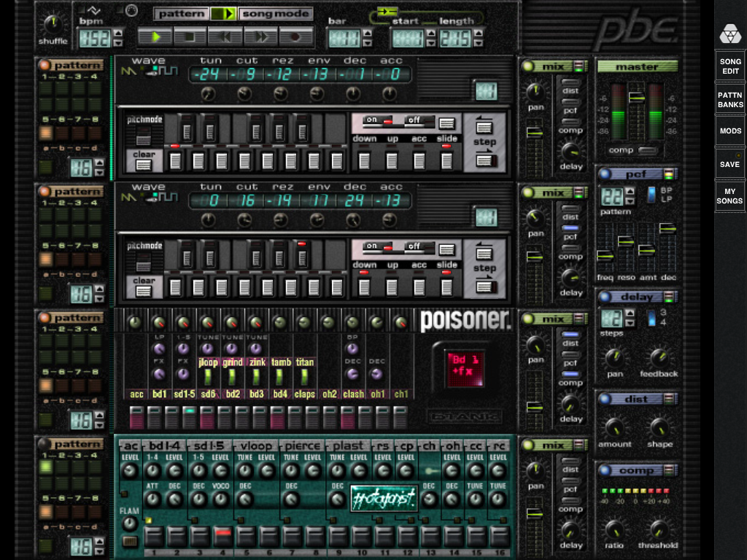Click the shuffle knob
747x560 pixels.
pos(53,23)
